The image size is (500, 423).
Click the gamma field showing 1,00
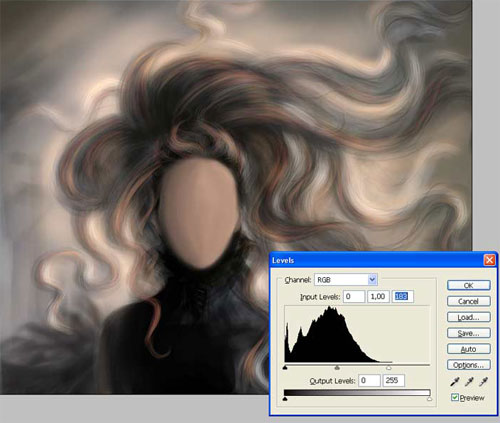click(x=378, y=296)
